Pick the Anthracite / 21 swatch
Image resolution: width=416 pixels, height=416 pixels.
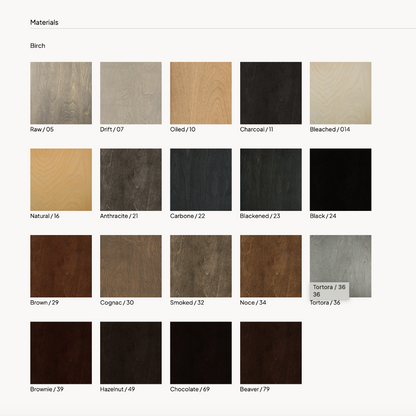pos(131,180)
